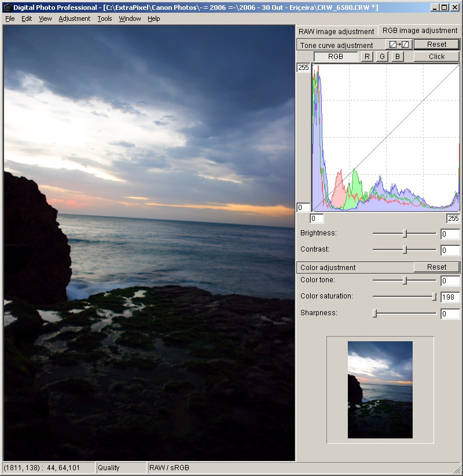The image size is (463, 476).
Task: Focus the Sharpness value field
Action: pos(450,313)
